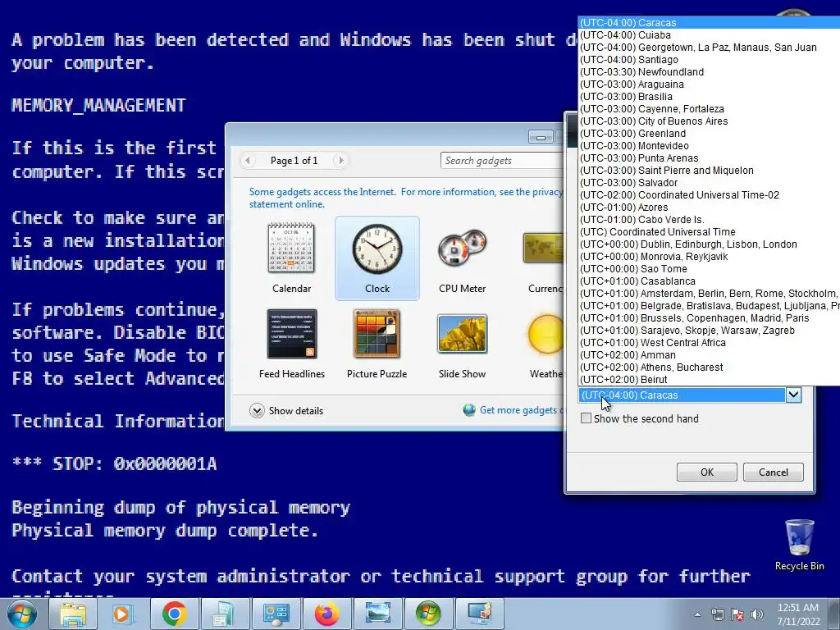Select the Currency gadget

pyautogui.click(x=543, y=258)
